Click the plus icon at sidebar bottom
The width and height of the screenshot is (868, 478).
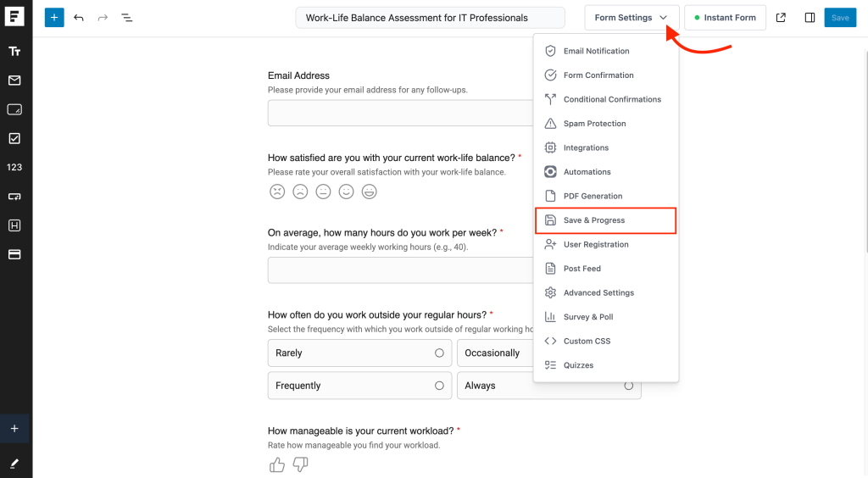pos(14,428)
